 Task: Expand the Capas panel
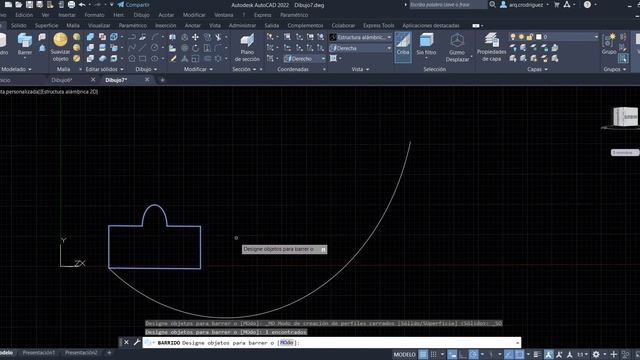537,69
